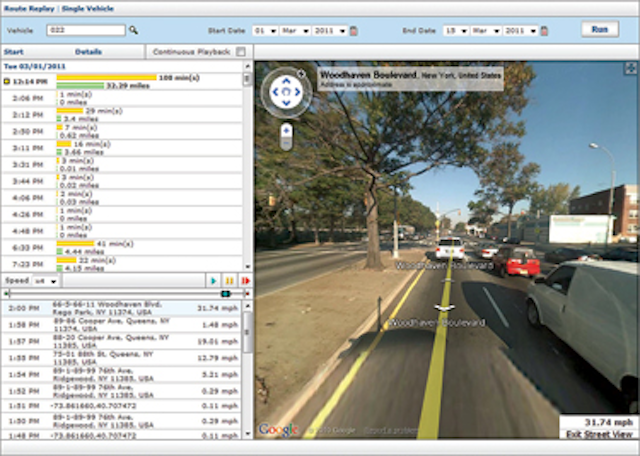The image size is (640, 456).
Task: Select the 6:33 PM trip row
Action: click(x=122, y=248)
